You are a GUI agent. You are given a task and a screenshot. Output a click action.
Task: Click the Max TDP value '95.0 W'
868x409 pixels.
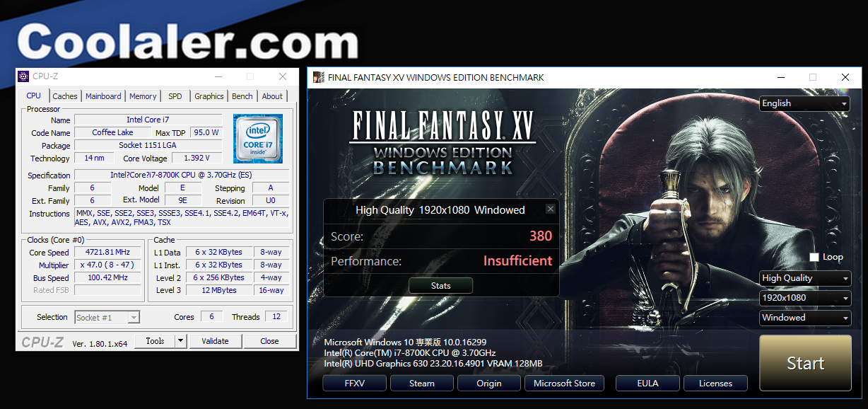[206, 132]
